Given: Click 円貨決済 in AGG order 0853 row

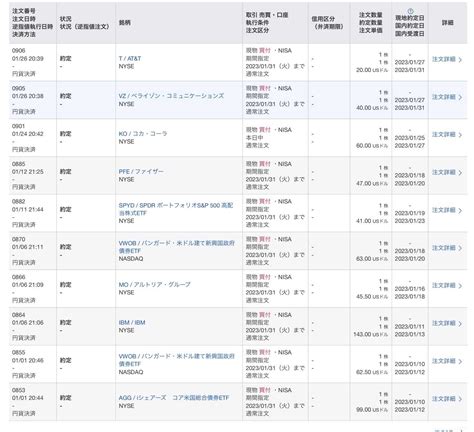Looking at the screenshot, I should 23,413.
